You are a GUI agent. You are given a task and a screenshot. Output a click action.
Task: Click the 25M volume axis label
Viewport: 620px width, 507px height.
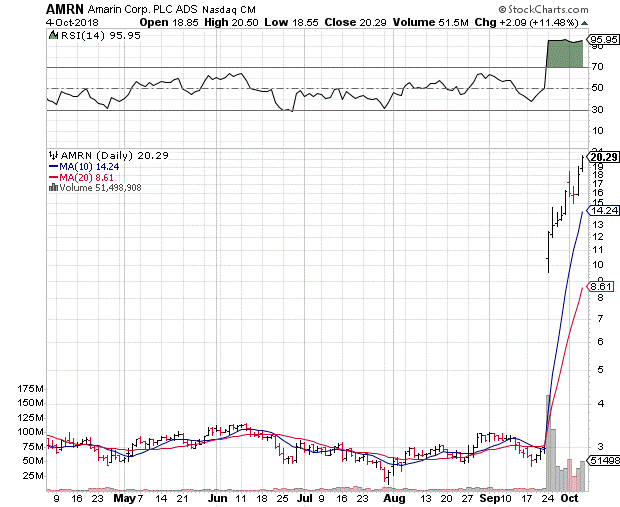33,475
